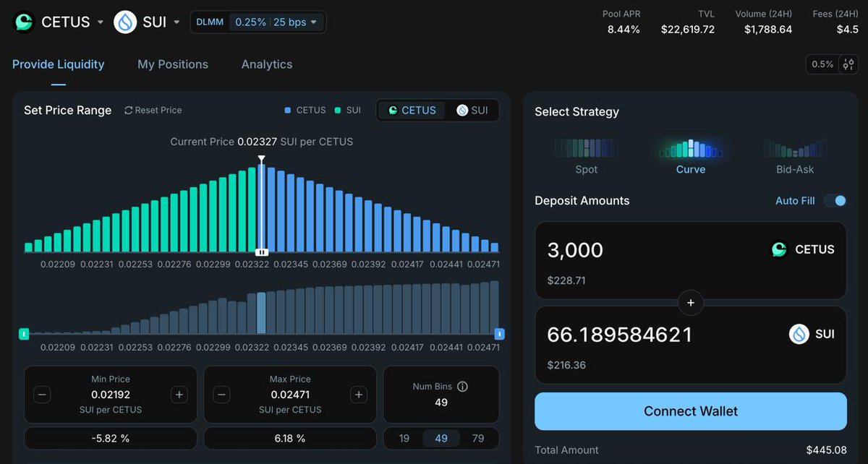Open the CETUS token selector dropdown arrow
The width and height of the screenshot is (868, 464).
click(100, 22)
